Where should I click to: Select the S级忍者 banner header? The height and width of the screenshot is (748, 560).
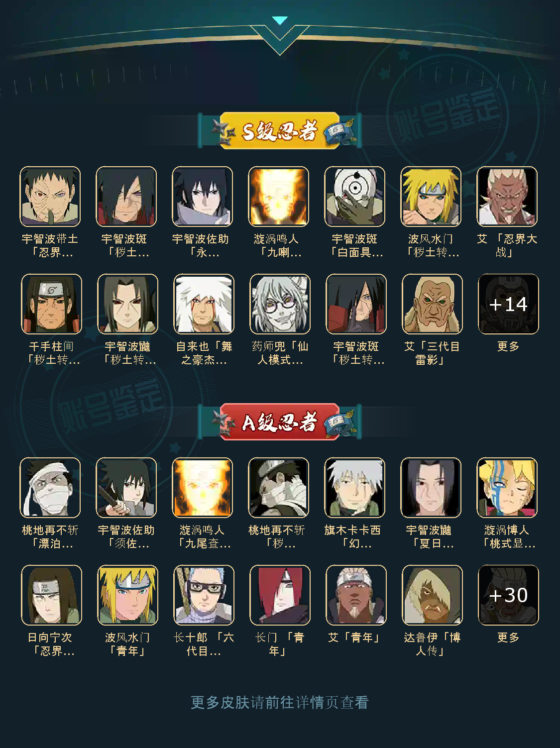[280, 131]
